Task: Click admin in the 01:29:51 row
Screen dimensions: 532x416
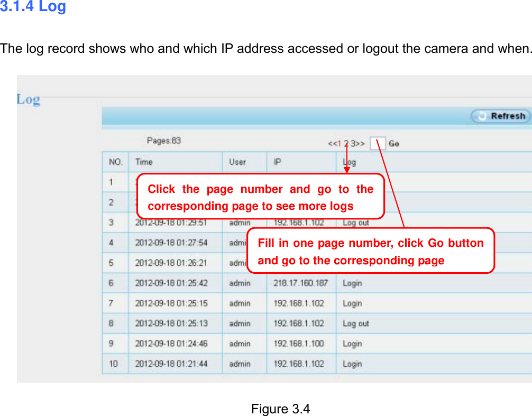Action: click(x=240, y=223)
